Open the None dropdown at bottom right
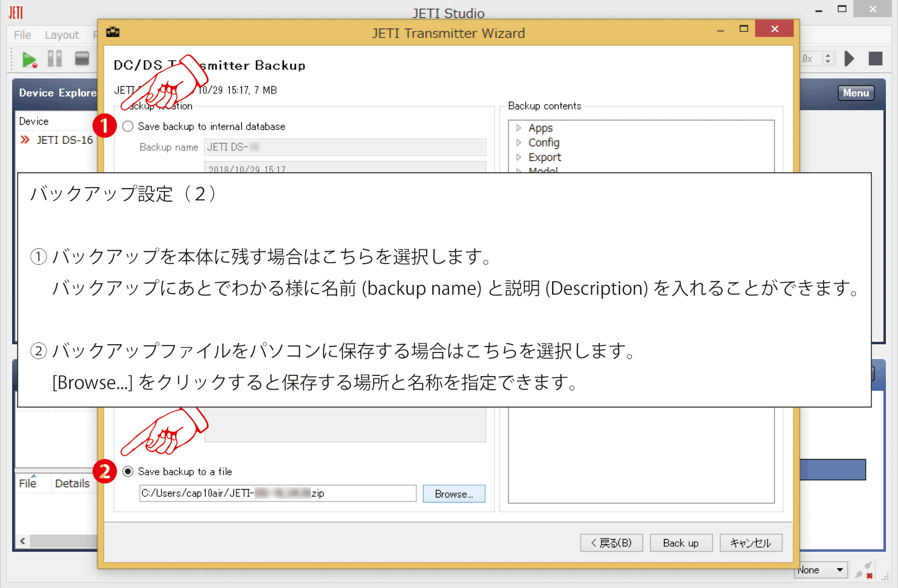 820,570
